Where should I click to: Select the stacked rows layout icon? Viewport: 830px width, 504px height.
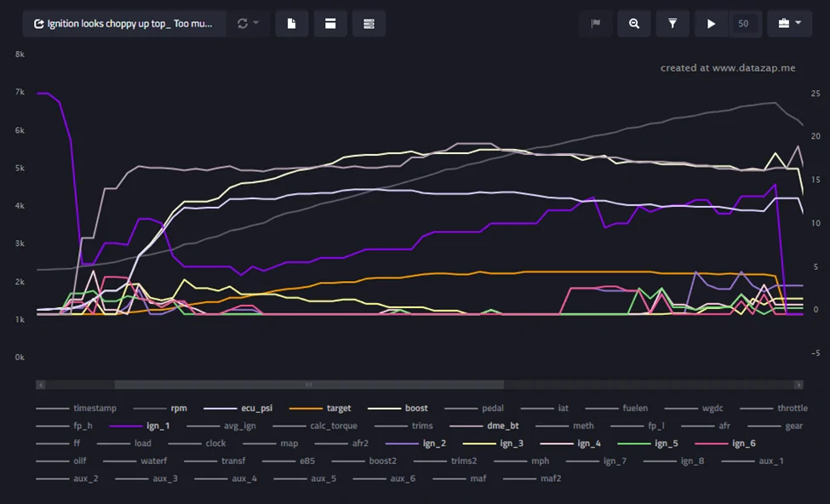(369, 24)
